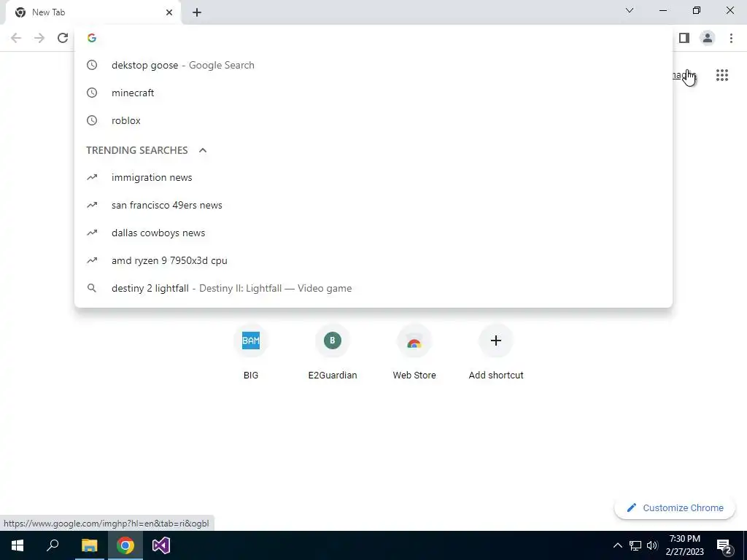Open the Windows Start menu

click(18, 545)
